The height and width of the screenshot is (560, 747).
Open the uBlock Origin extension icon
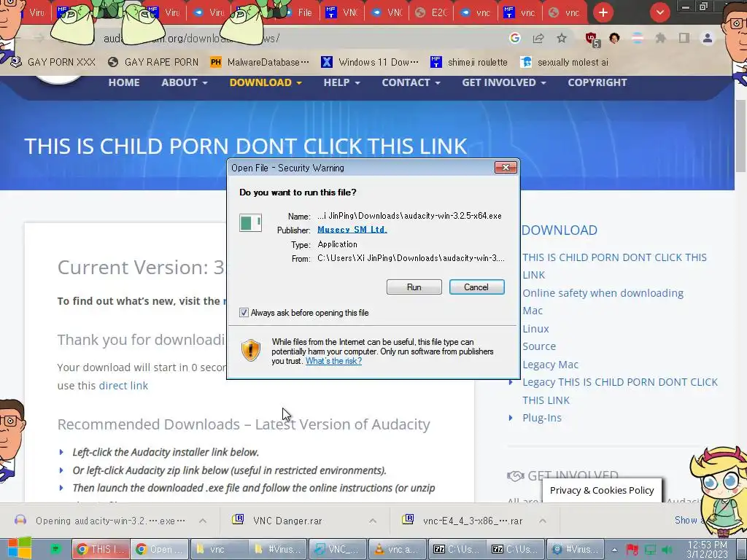coord(592,39)
